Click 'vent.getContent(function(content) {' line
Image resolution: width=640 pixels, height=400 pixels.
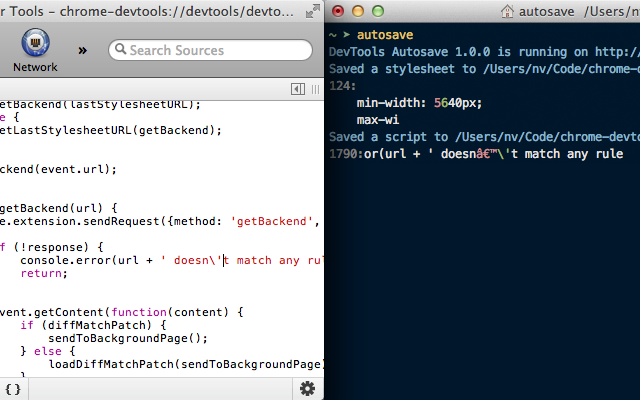click(122, 312)
